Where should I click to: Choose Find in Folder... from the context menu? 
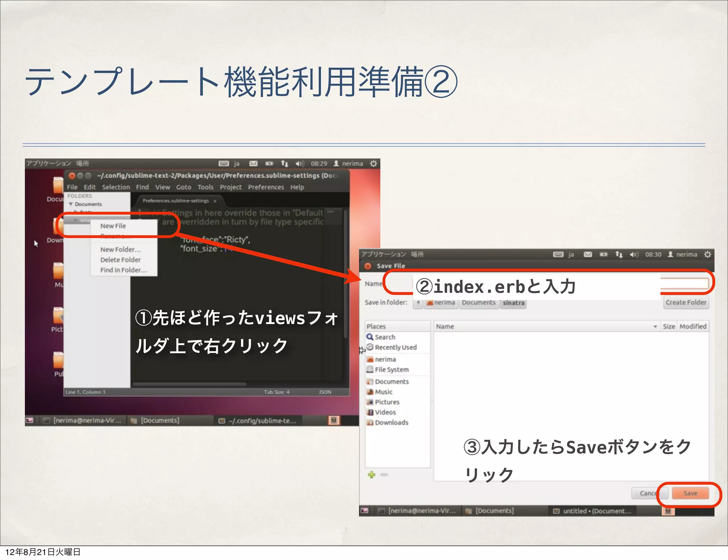124,270
